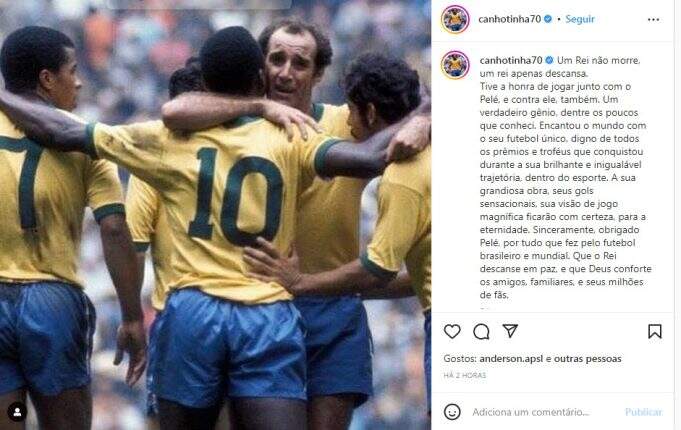Click the Brazil team post photo
Viewport: 681px width, 430px height.
pyautogui.click(x=215, y=215)
